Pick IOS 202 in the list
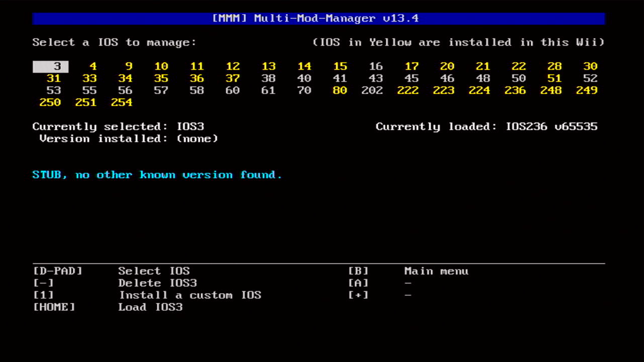Screen dimensions: 644x362 [372, 90]
